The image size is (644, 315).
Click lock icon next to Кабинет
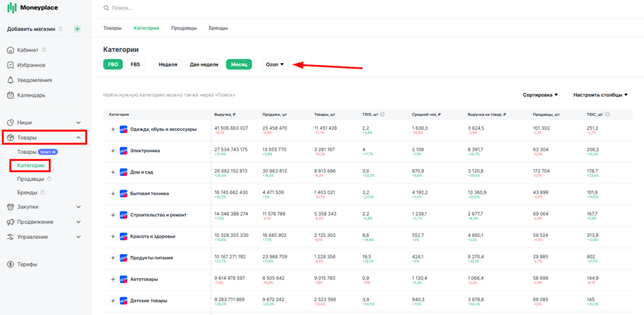click(44, 50)
